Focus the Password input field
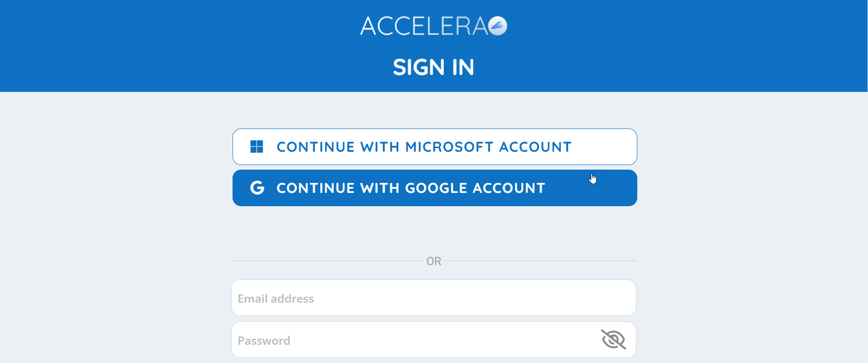This screenshot has width=868, height=363. pyautogui.click(x=411, y=340)
